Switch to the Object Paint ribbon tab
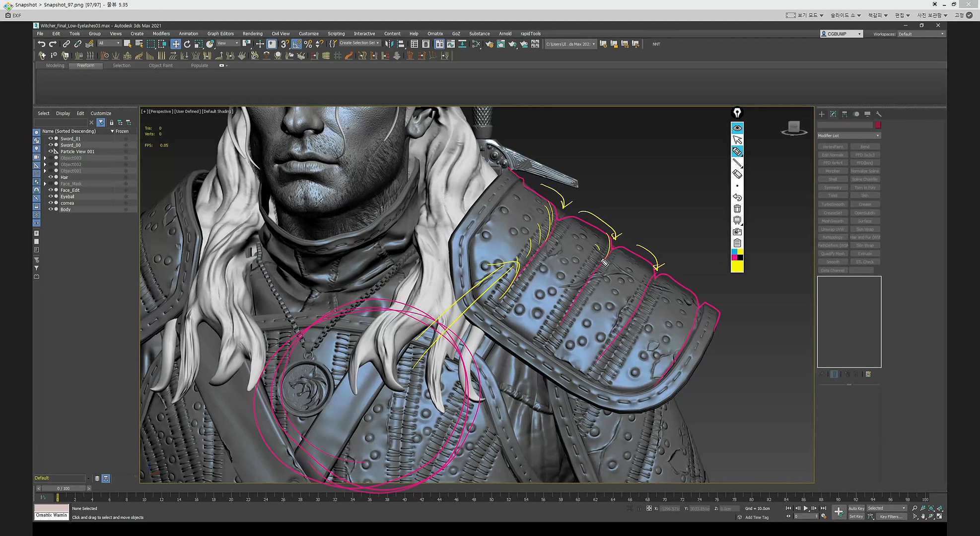The image size is (980, 536). point(160,66)
